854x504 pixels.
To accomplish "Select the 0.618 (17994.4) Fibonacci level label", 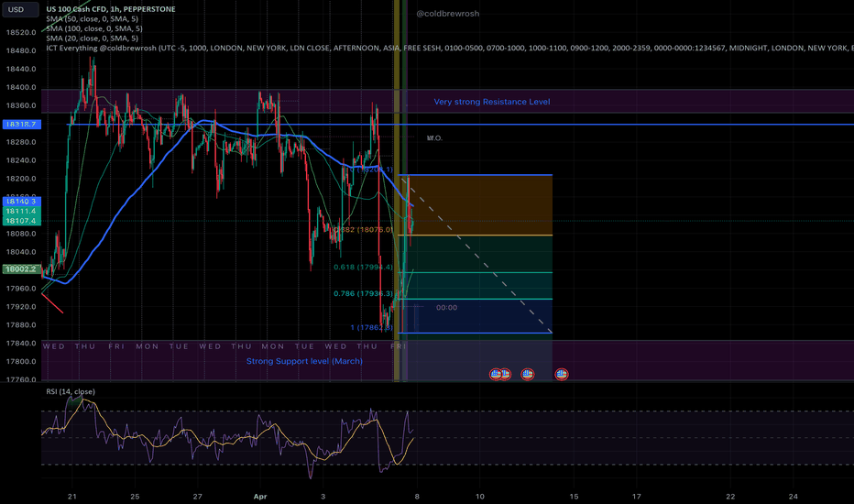I will pyautogui.click(x=363, y=268).
